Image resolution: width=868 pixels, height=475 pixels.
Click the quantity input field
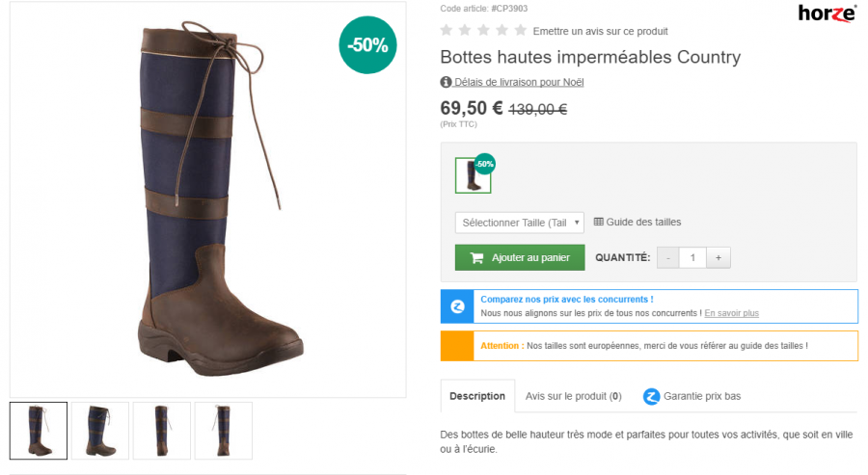pyautogui.click(x=692, y=257)
